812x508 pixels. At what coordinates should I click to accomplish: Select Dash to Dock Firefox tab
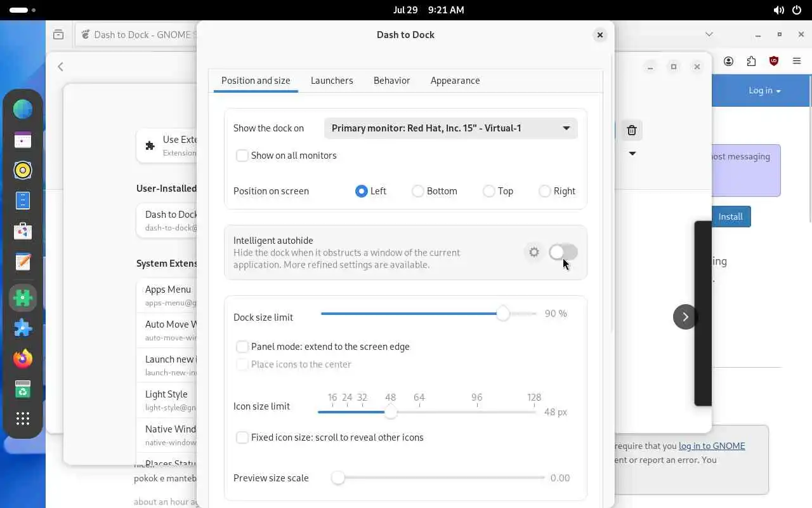coord(136,35)
